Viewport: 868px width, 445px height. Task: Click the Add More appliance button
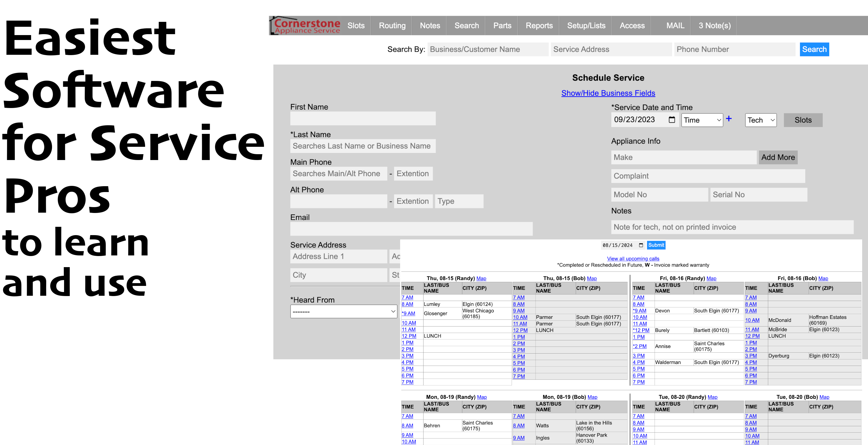point(778,158)
